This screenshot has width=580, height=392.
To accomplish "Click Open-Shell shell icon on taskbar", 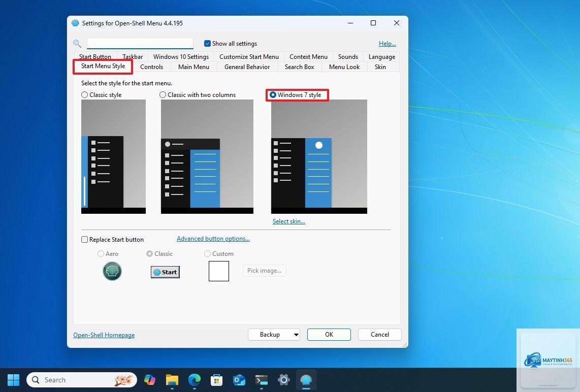I will point(306,380).
